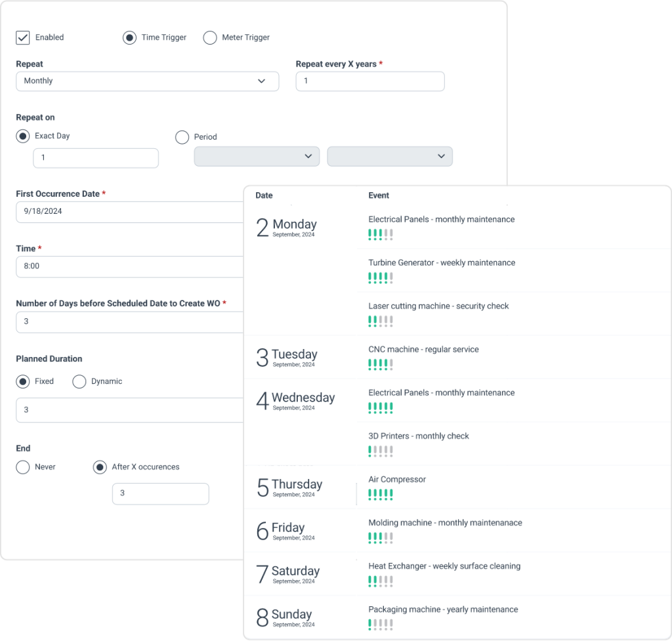Adjust the priority level bar for Friday's event
Image resolution: width=672 pixels, height=641 pixels.
[x=381, y=537]
